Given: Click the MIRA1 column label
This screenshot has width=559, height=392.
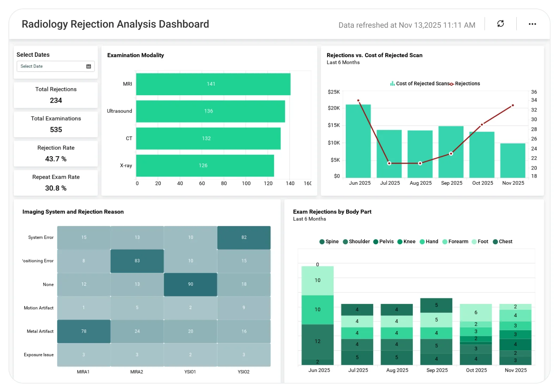Looking at the screenshot, I should coord(83,372).
